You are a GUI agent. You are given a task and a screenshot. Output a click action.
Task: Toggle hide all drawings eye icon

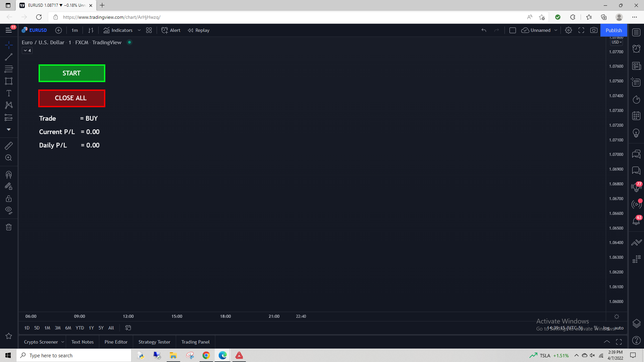pos(9,210)
